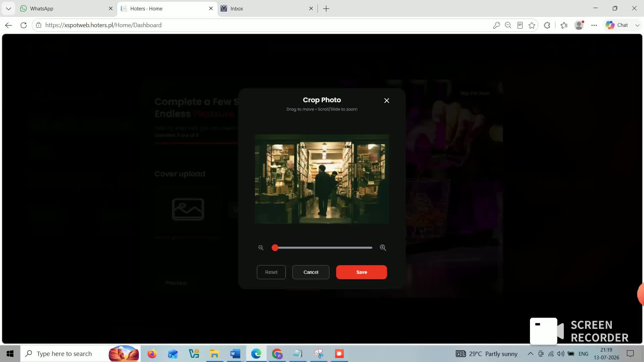The height and width of the screenshot is (362, 644).
Task: Open the tab actions dropdown menu
Action: click(x=9, y=9)
